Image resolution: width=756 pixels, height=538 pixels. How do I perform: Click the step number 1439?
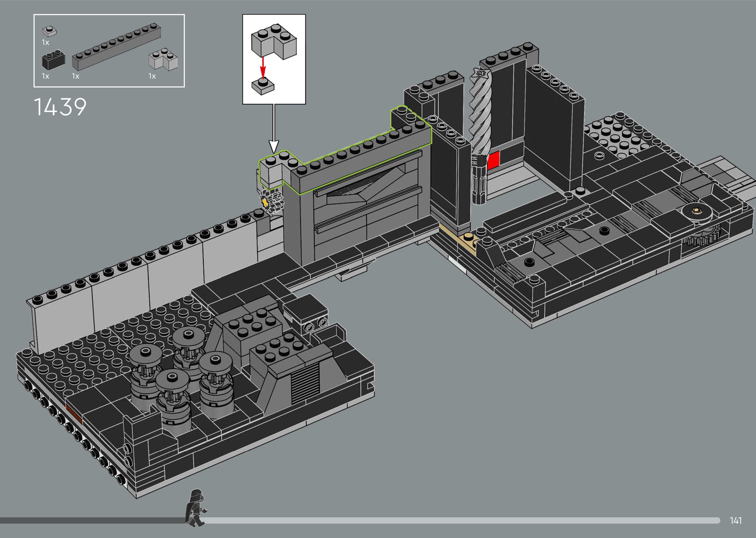pos(60,107)
